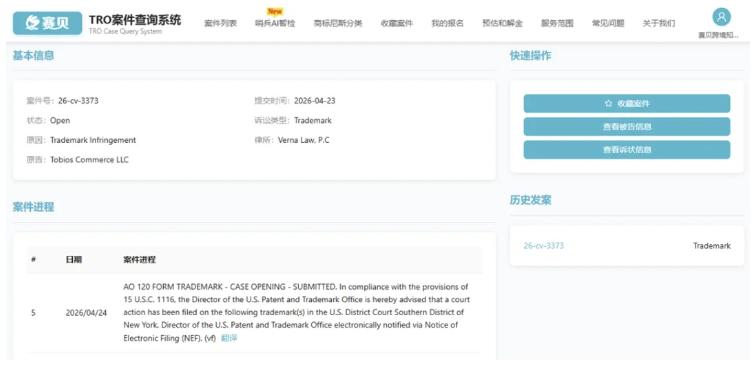This screenshot has width=756, height=368.
Task: Click the submit date 2026-04-23
Action: 314,101
